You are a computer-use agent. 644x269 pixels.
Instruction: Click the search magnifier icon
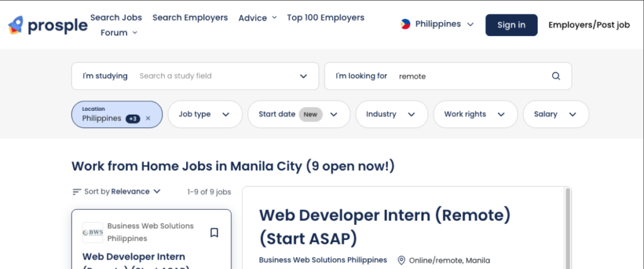coord(556,76)
